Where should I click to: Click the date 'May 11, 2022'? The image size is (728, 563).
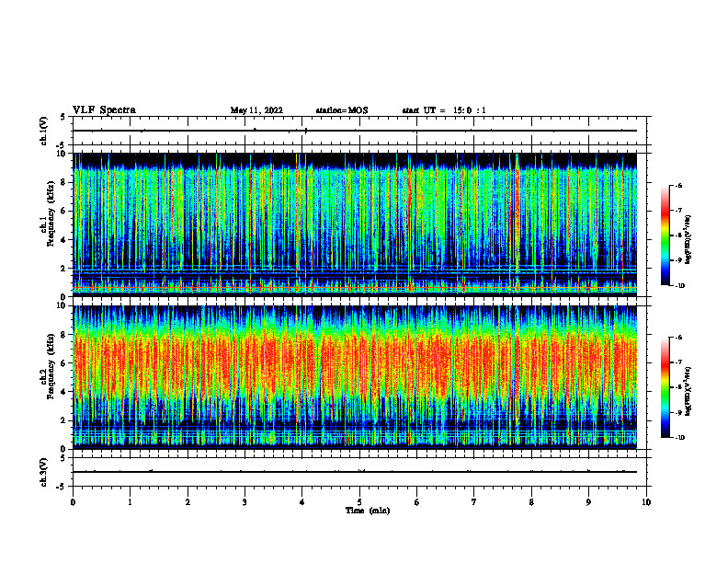256,110
